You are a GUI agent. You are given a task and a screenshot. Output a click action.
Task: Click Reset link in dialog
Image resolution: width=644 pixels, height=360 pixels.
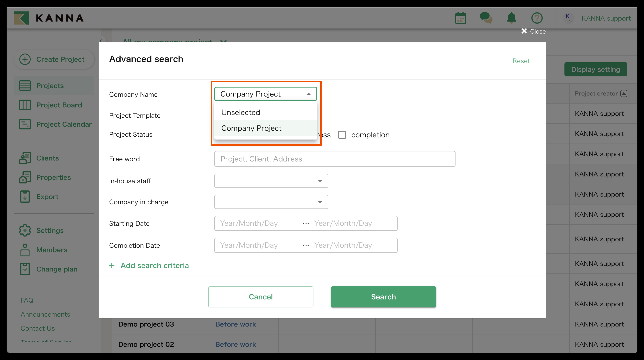point(521,61)
